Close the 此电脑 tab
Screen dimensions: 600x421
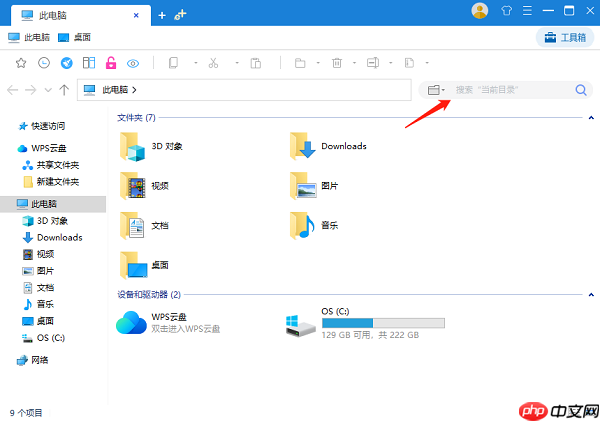(x=136, y=15)
